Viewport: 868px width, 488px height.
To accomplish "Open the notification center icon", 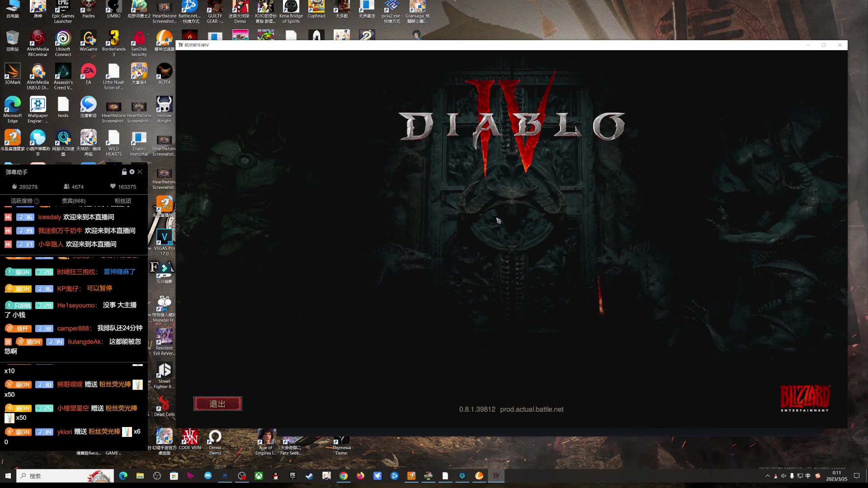I will tap(856, 476).
